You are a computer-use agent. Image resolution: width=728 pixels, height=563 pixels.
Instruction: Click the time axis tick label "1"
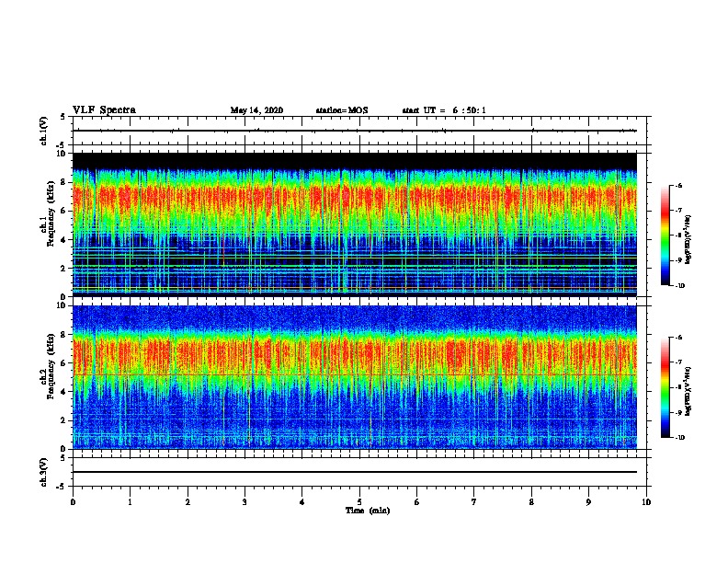click(130, 502)
